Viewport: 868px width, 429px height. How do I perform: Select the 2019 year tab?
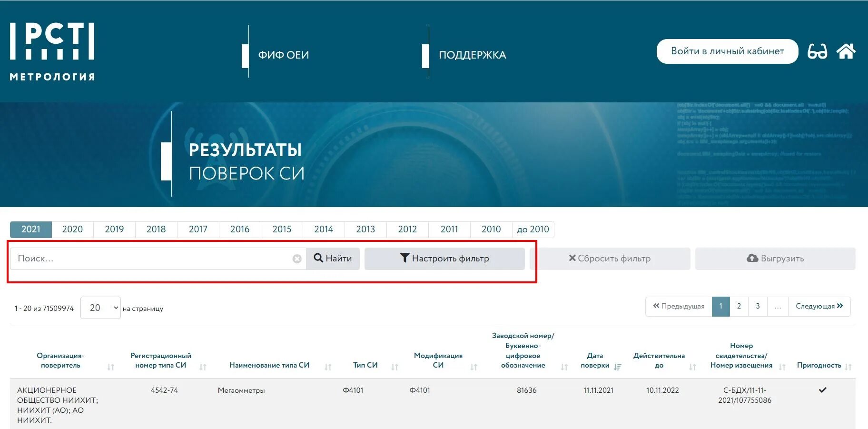click(114, 229)
